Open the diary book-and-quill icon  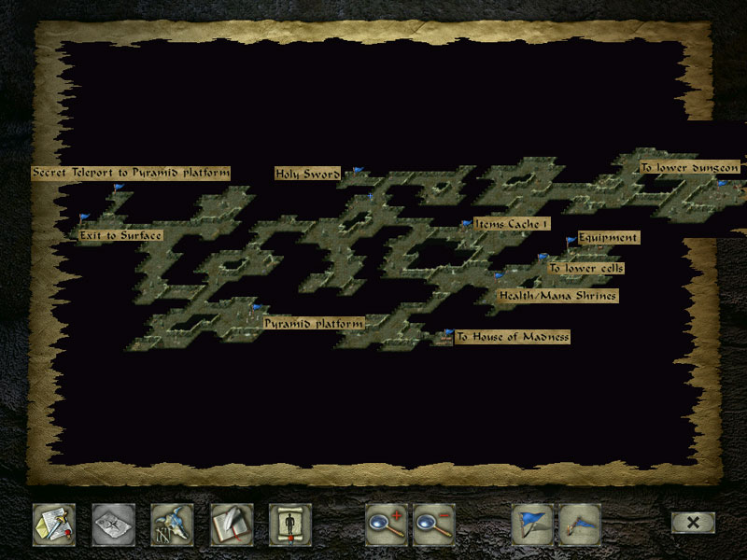[232, 525]
